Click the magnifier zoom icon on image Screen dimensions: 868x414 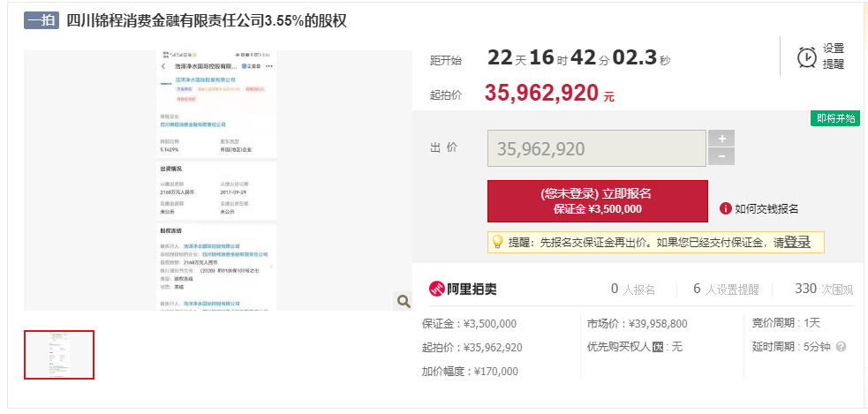click(x=404, y=301)
